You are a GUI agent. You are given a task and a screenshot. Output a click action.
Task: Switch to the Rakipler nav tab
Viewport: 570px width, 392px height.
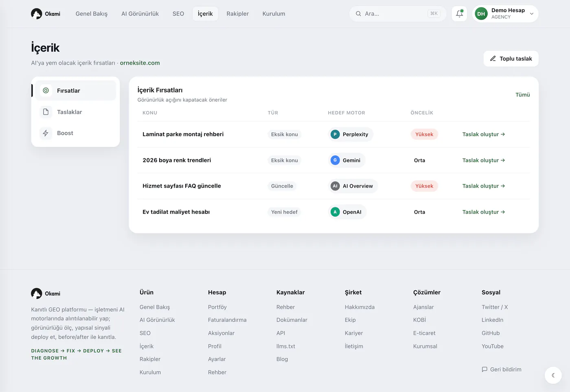click(x=238, y=14)
